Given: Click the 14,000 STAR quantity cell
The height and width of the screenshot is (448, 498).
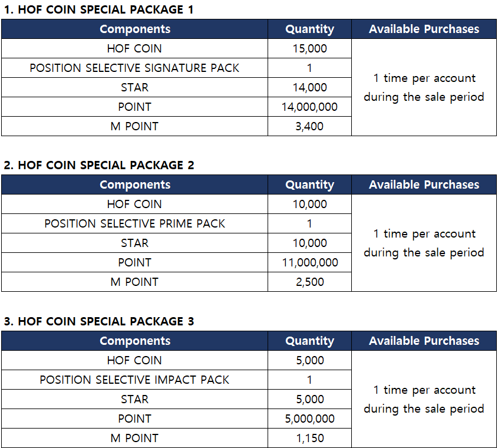Looking at the screenshot, I should [x=309, y=87].
